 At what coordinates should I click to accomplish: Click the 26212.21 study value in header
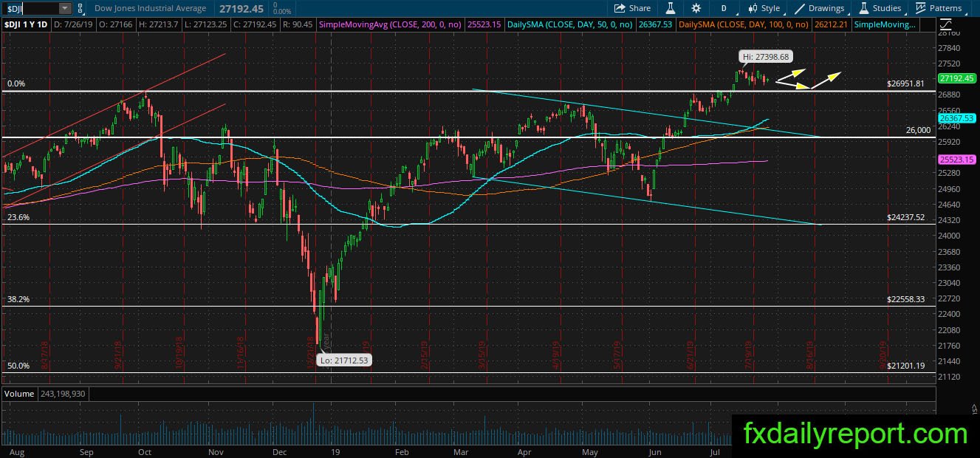coord(832,24)
